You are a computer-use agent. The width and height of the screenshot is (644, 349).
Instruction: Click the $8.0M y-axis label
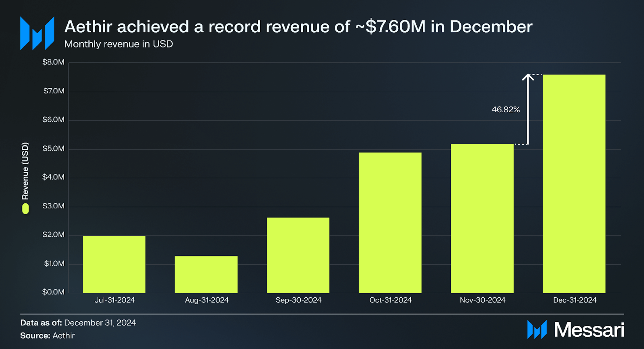coord(53,62)
